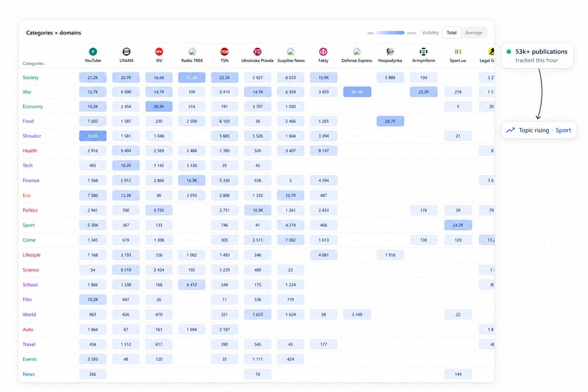Select the TSN domain logo
Screen dimensions: 588x392
pos(225,52)
